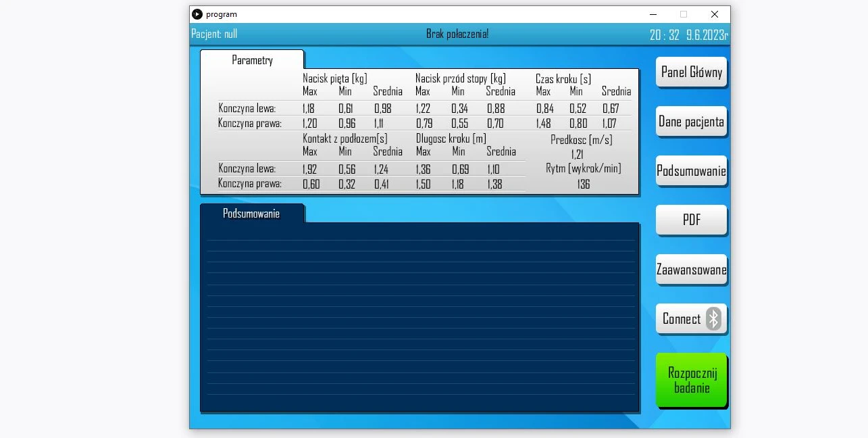868x438 pixels.
Task: Click the 9.6.2023r date in the header
Action: tap(707, 36)
